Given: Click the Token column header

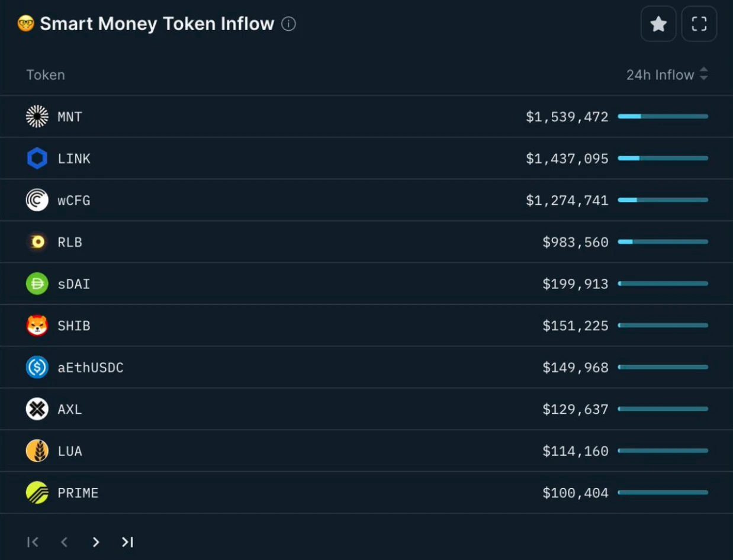Looking at the screenshot, I should [46, 75].
